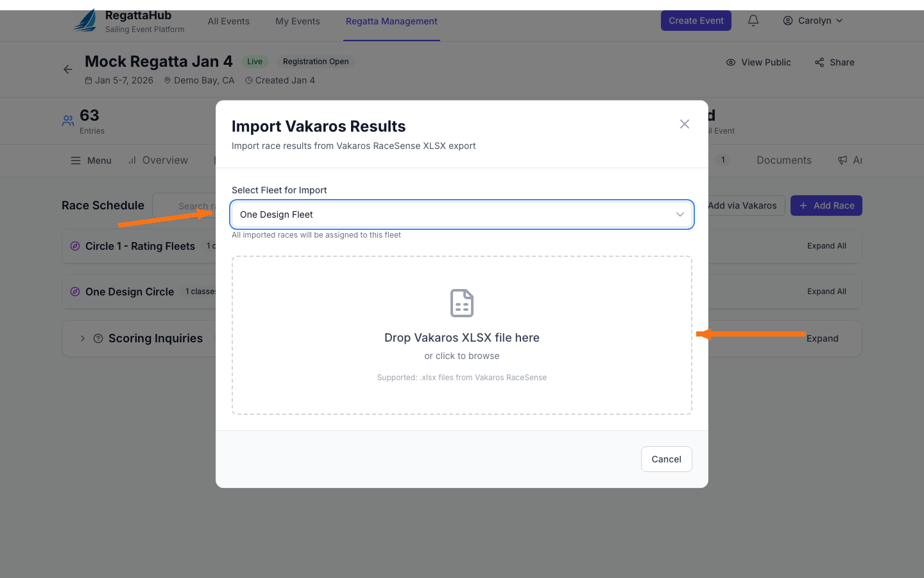
Task: Click the notifications bell icon
Action: pyautogui.click(x=753, y=21)
